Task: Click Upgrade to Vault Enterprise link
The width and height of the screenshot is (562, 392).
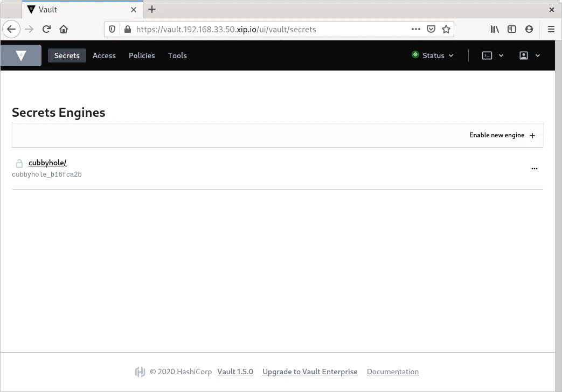Action: (310, 372)
